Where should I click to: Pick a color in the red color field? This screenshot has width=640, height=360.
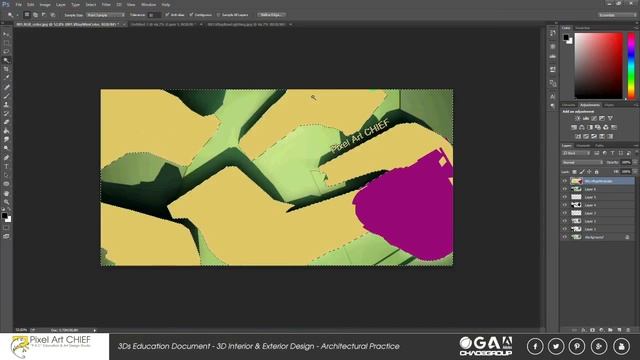tap(598, 66)
